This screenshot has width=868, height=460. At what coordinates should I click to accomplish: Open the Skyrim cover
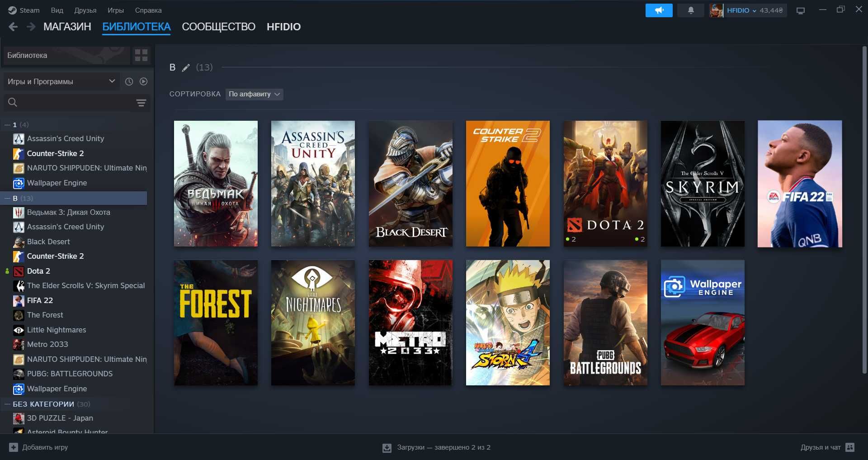point(703,184)
